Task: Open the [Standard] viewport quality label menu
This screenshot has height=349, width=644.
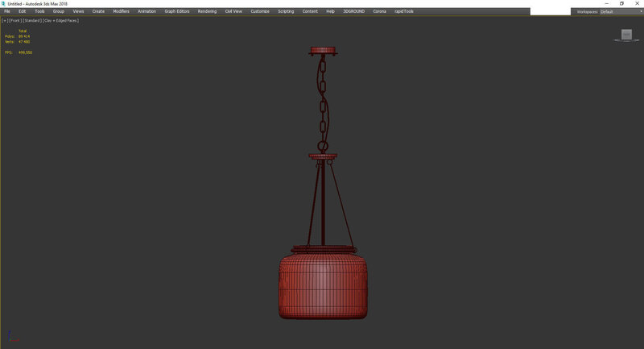Action: (31, 21)
